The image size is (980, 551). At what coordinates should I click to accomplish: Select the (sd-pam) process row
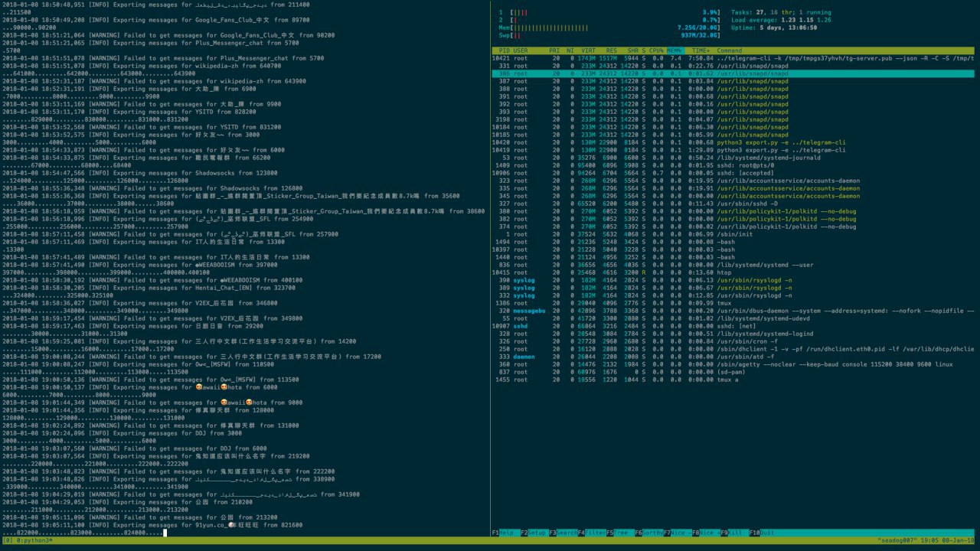(x=733, y=372)
